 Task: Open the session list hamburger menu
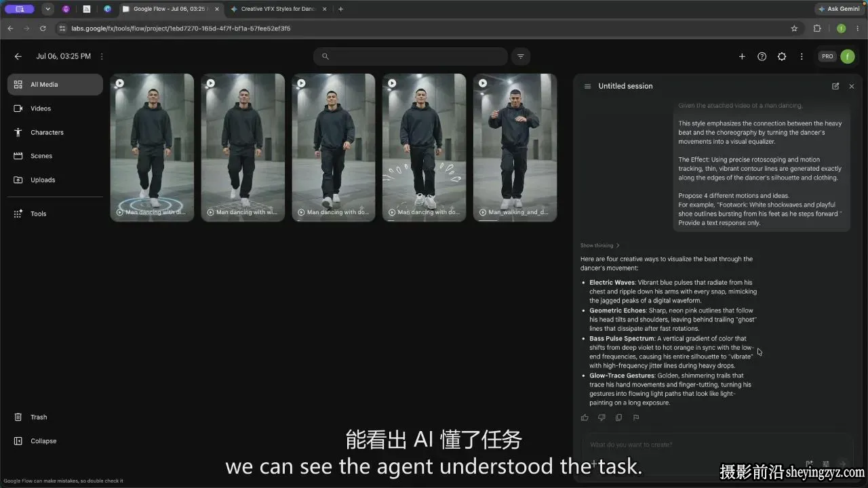587,86
